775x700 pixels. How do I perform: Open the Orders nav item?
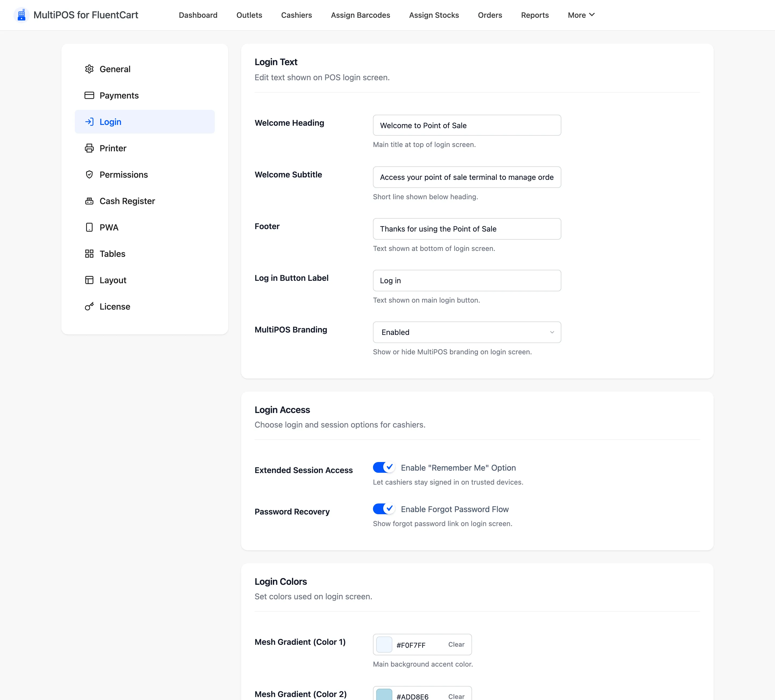tap(490, 15)
